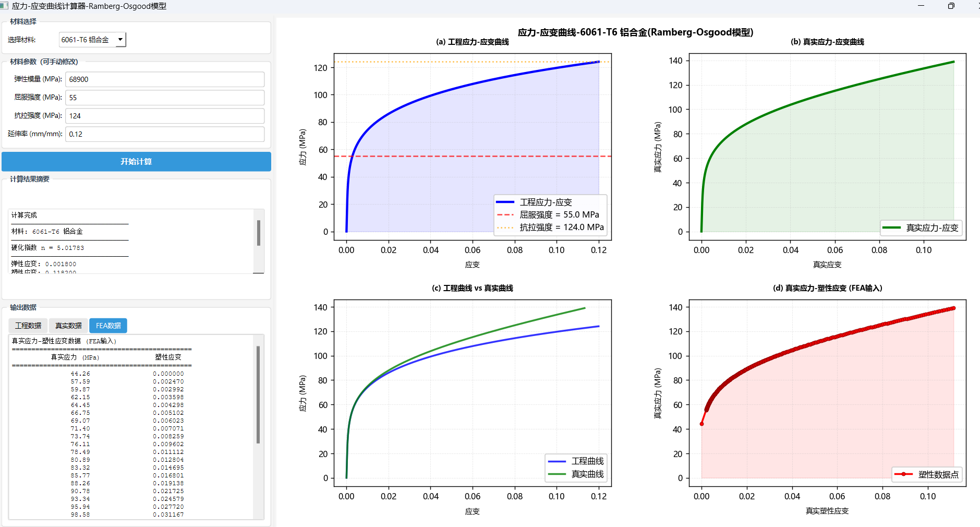Viewport: 980px width, 527px height.
Task: Switch to the 真实数据 tab
Action: [68, 326]
